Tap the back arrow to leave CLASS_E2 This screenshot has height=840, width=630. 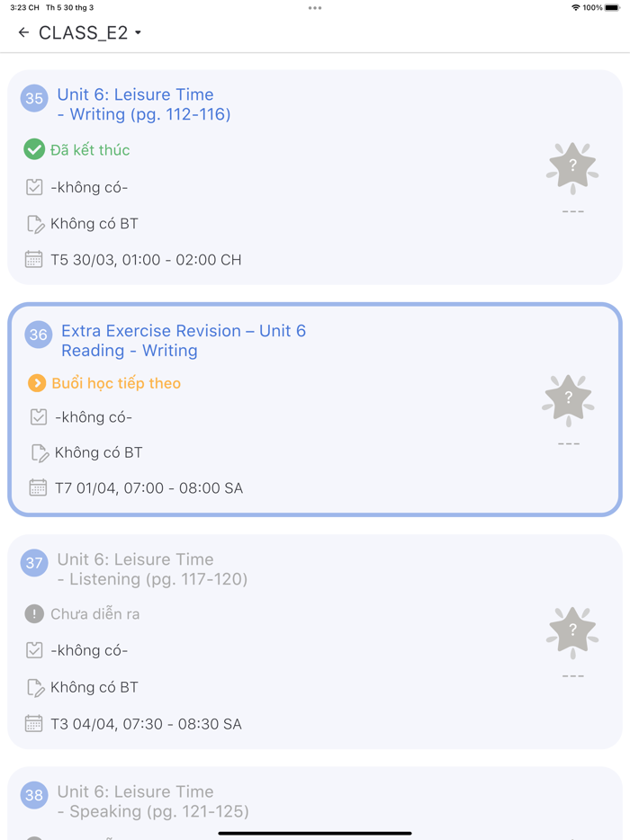(x=22, y=31)
